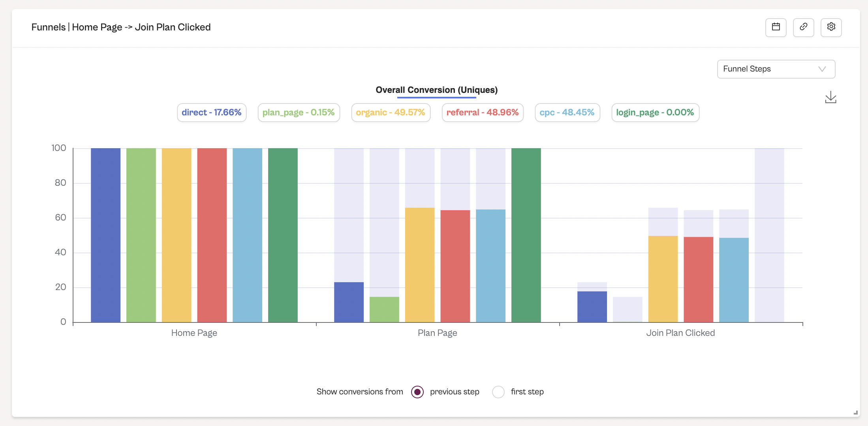Click the light green plan_page bar in Plan Page
The height and width of the screenshot is (426, 868).
tap(384, 309)
